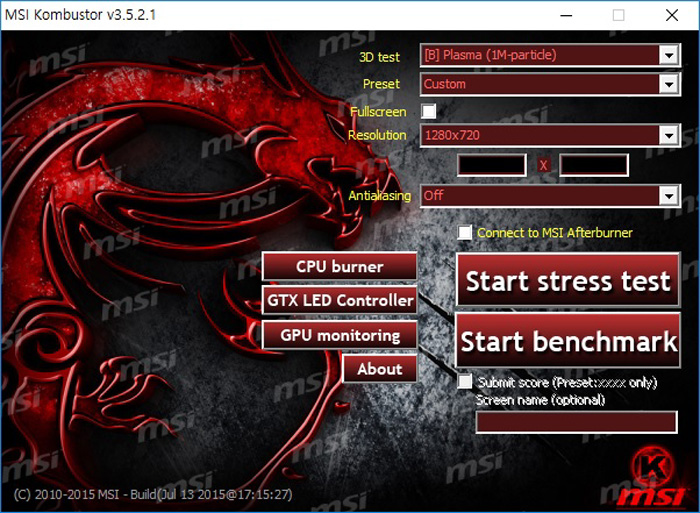Launch CPU burner
The width and height of the screenshot is (700, 513).
click(340, 267)
